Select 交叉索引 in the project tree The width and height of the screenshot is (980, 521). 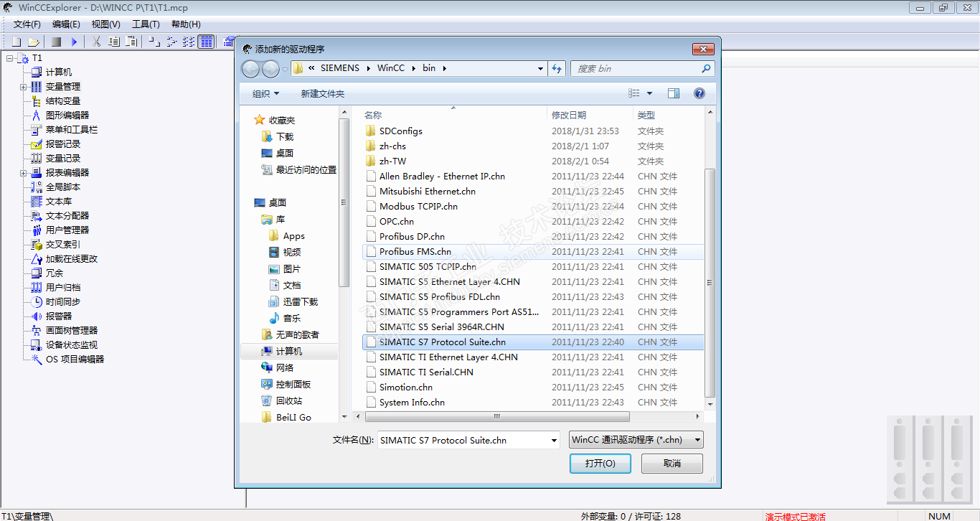[63, 244]
